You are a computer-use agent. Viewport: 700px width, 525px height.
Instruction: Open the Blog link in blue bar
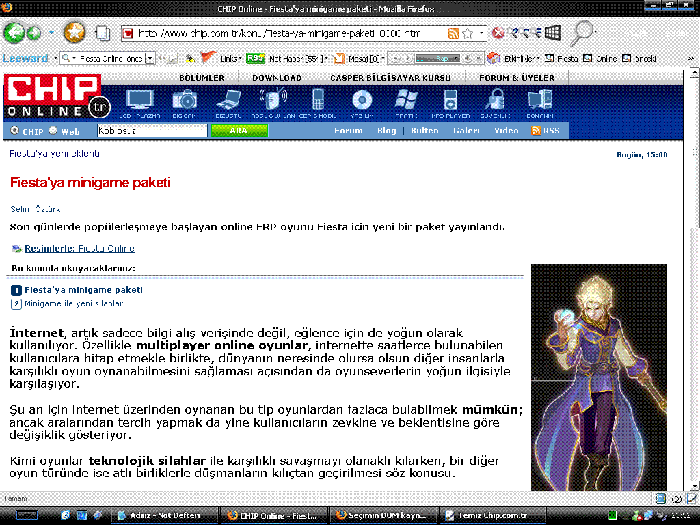tap(387, 131)
